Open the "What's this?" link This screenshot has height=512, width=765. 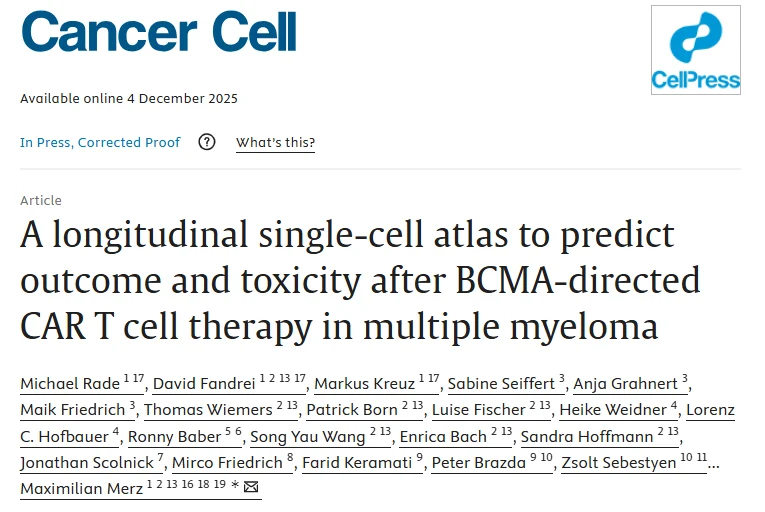tap(275, 143)
